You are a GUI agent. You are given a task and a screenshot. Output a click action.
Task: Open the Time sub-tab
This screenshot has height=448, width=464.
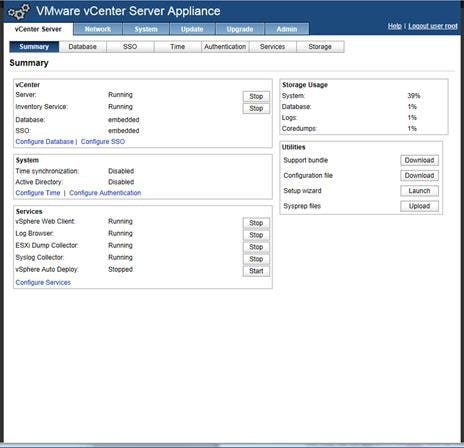178,47
